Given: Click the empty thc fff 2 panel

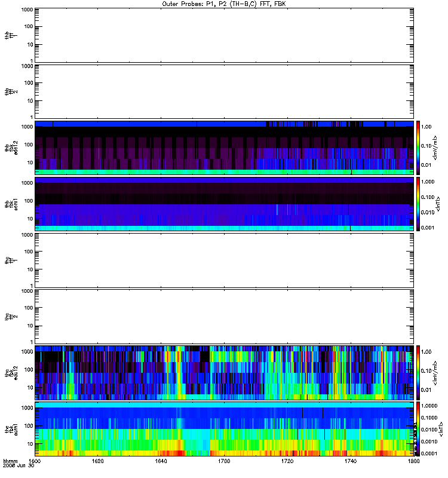Looking at the screenshot, I should coord(224,317).
